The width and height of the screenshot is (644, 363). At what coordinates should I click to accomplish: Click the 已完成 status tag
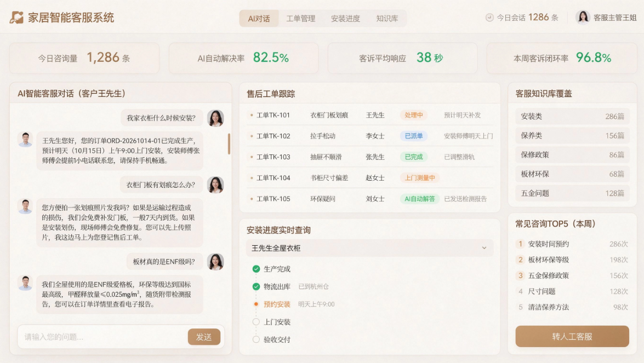tap(414, 157)
